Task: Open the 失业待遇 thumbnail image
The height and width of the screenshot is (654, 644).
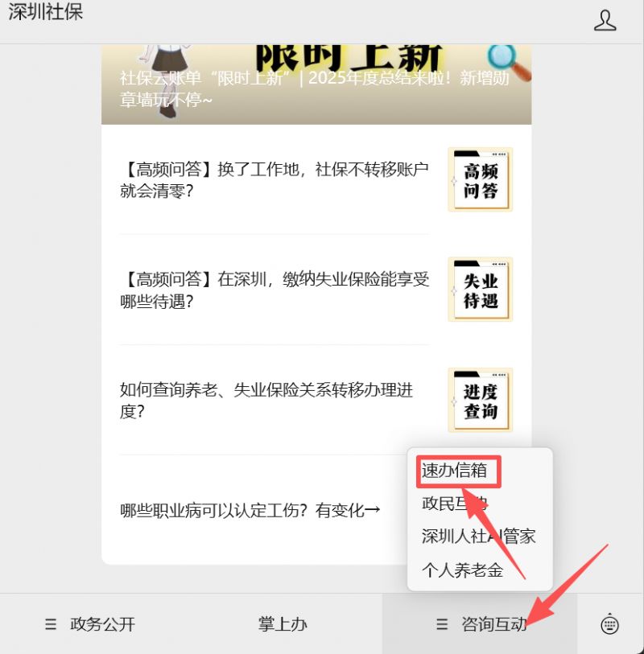Action: pyautogui.click(x=481, y=290)
